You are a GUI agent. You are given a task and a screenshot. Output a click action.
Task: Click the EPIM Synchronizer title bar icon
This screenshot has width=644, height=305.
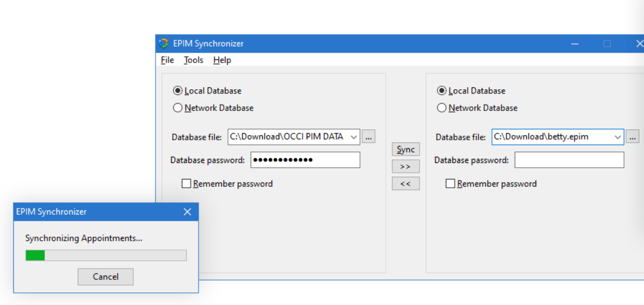tap(163, 43)
